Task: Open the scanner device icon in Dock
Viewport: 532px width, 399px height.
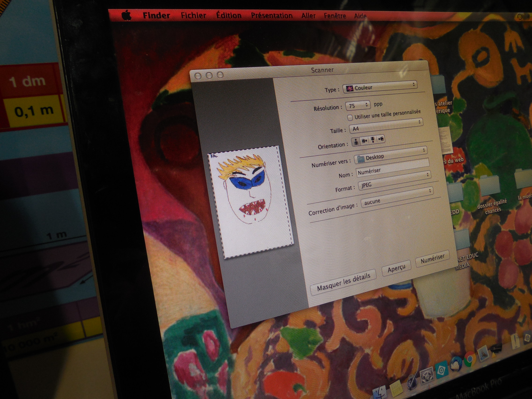Action: click(x=495, y=348)
